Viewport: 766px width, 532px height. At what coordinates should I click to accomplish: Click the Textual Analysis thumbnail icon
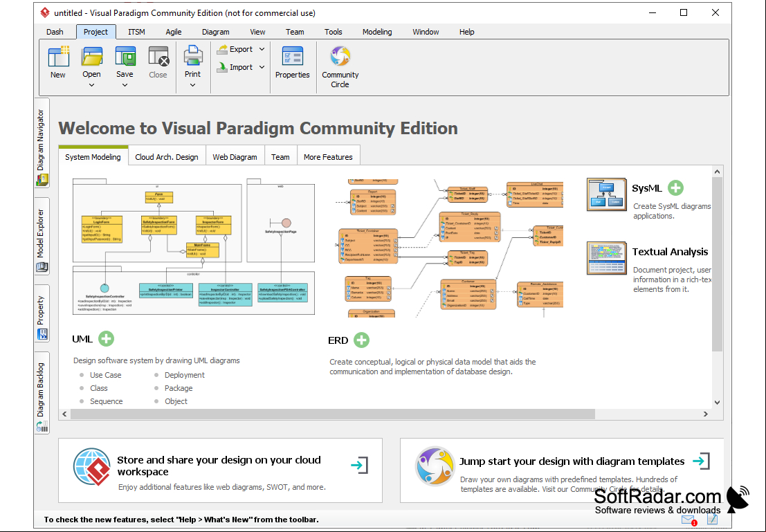coord(606,258)
